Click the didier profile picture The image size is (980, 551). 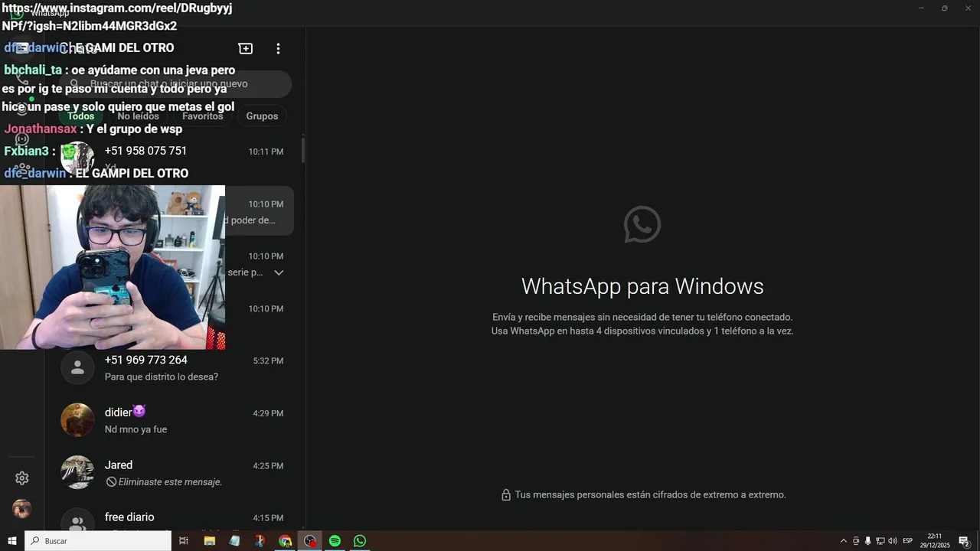(x=77, y=420)
